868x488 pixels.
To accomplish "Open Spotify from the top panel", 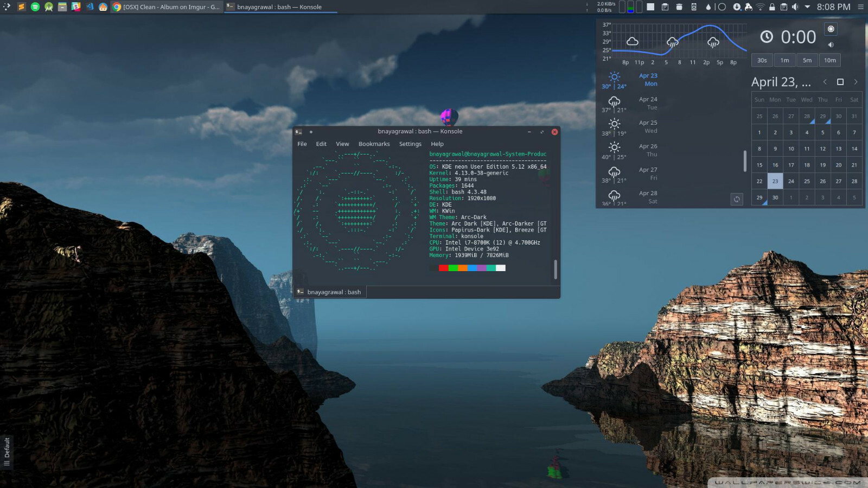I will [x=35, y=7].
